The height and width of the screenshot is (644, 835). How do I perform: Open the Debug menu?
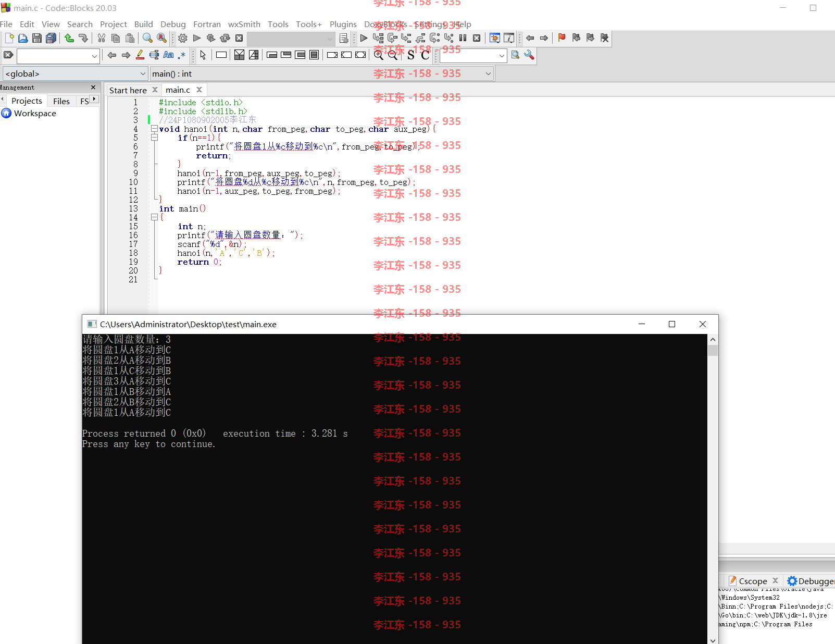173,24
